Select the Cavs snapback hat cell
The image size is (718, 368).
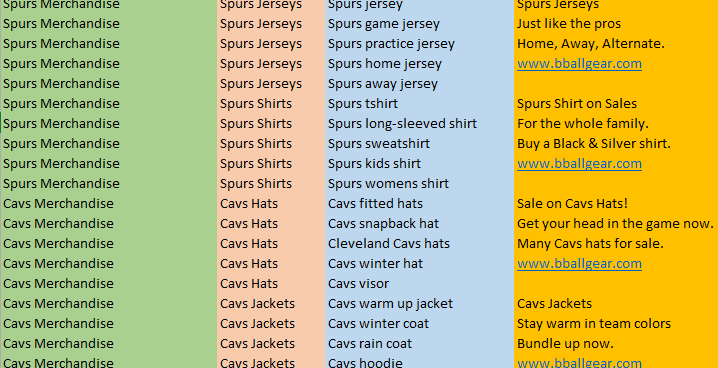click(419, 224)
